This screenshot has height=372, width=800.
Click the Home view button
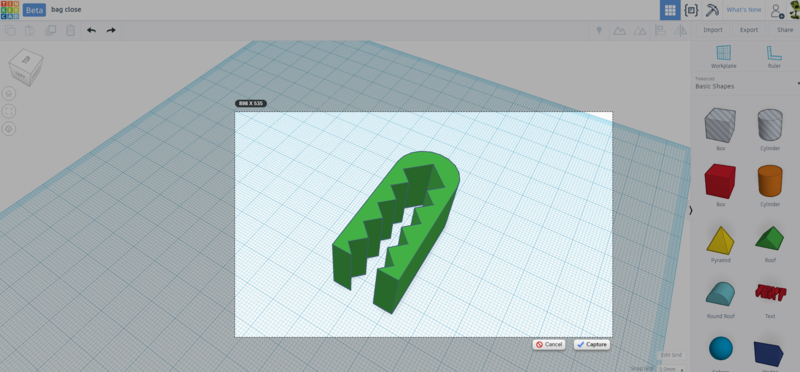9,93
